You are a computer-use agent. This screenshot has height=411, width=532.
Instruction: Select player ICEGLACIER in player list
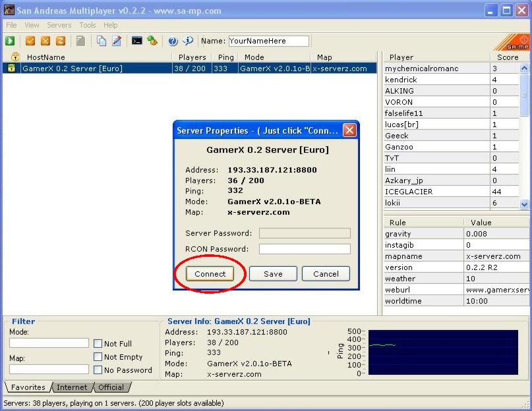click(x=452, y=191)
